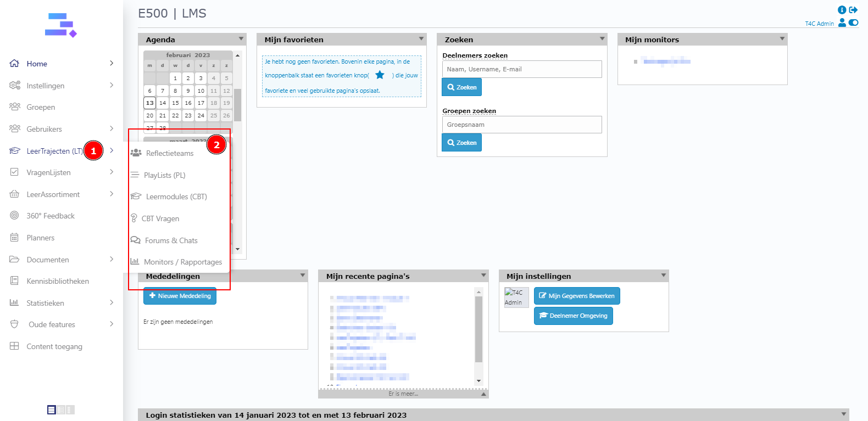Click the favorites star icon

pyautogui.click(x=380, y=75)
